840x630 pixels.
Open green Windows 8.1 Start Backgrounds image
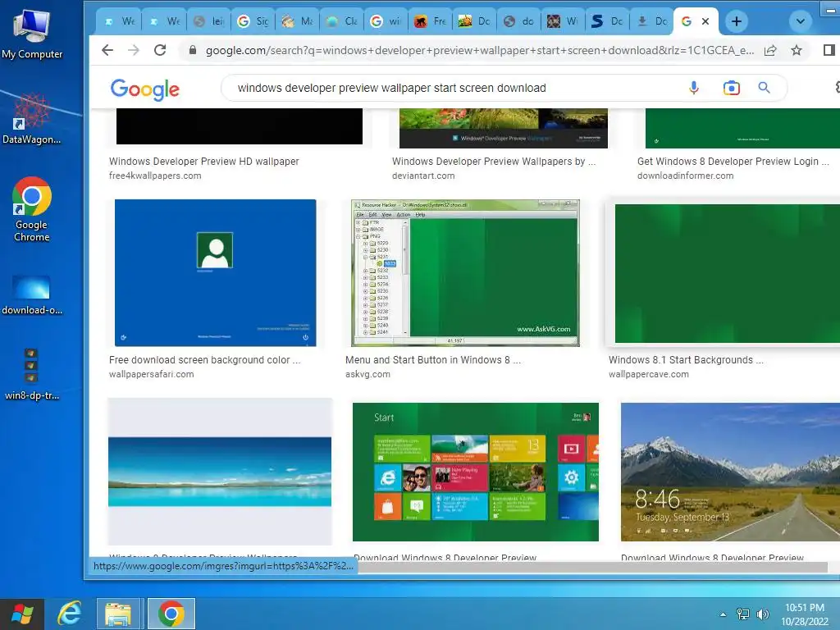point(727,273)
